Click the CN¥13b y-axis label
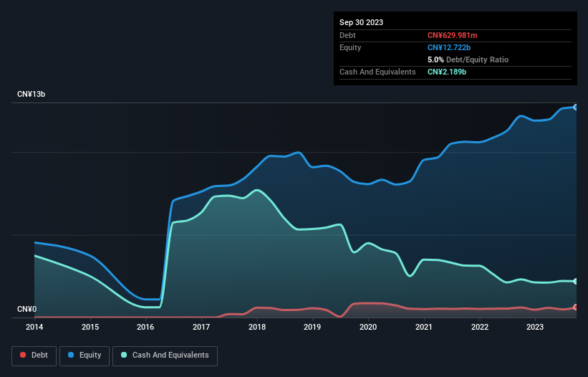Screen dimensions: 588x377 point(31,94)
